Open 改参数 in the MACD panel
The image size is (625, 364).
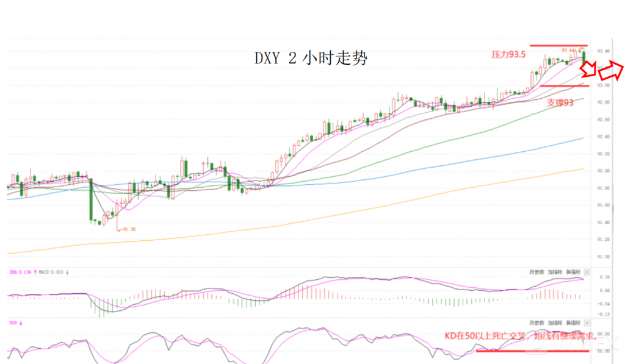pos(537,271)
